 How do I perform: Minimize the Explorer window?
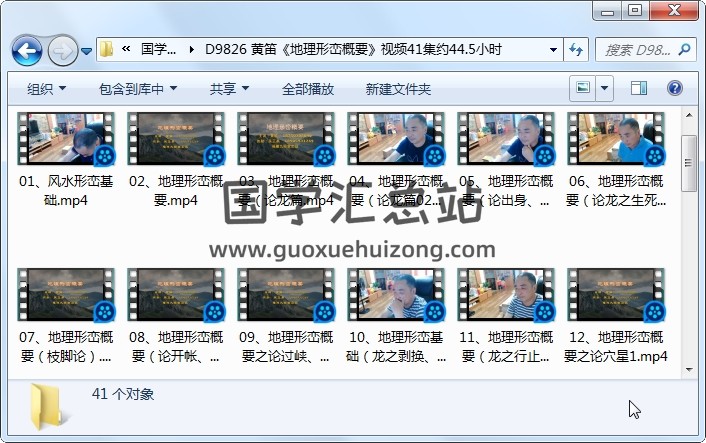[607, 11]
